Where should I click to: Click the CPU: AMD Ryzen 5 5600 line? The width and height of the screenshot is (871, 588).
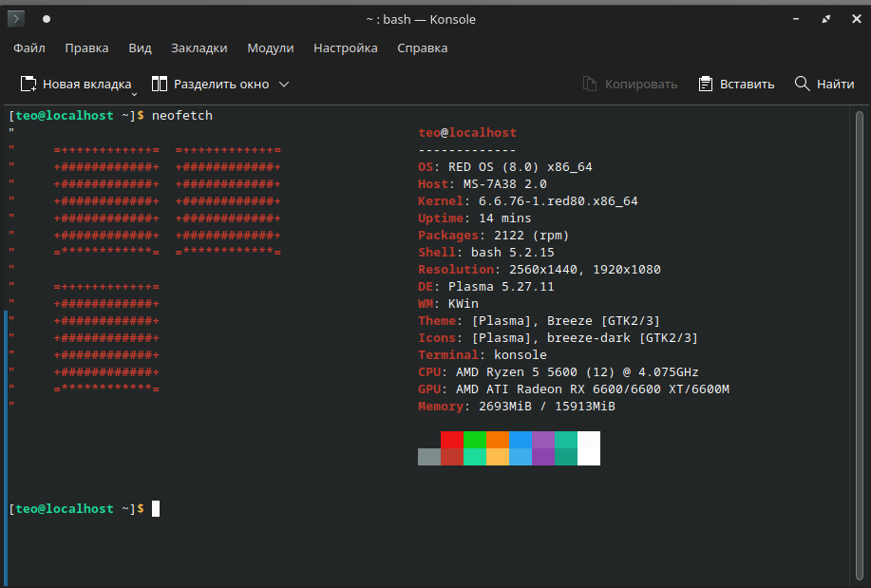(x=559, y=371)
